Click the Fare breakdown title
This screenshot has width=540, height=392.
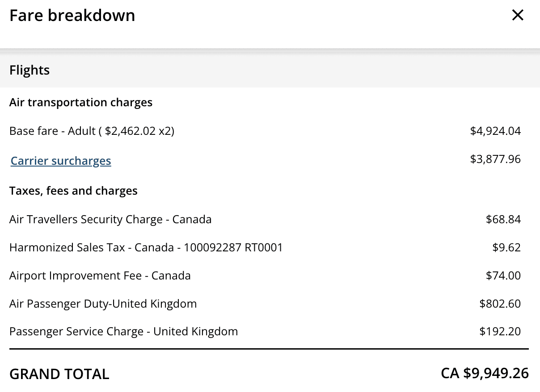coord(72,16)
